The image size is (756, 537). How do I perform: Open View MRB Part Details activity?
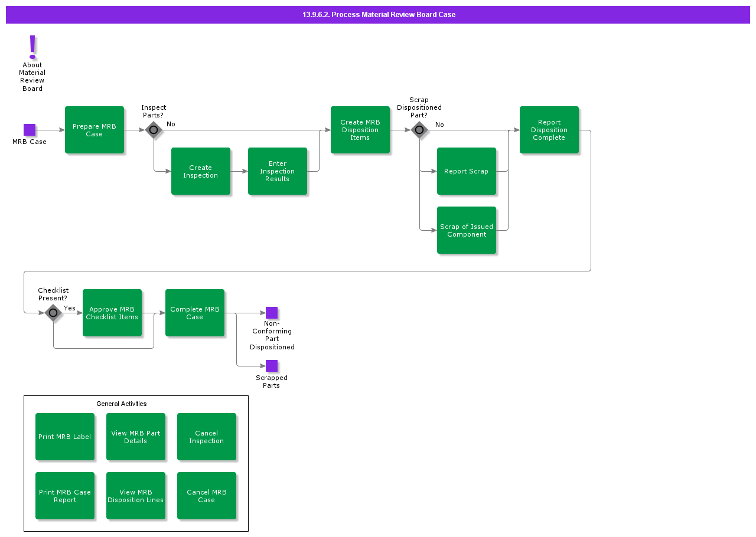136,437
